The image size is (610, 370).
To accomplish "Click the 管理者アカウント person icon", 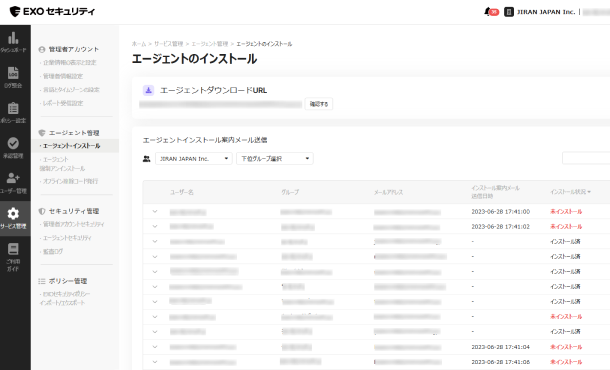I will pyautogui.click(x=42, y=49).
